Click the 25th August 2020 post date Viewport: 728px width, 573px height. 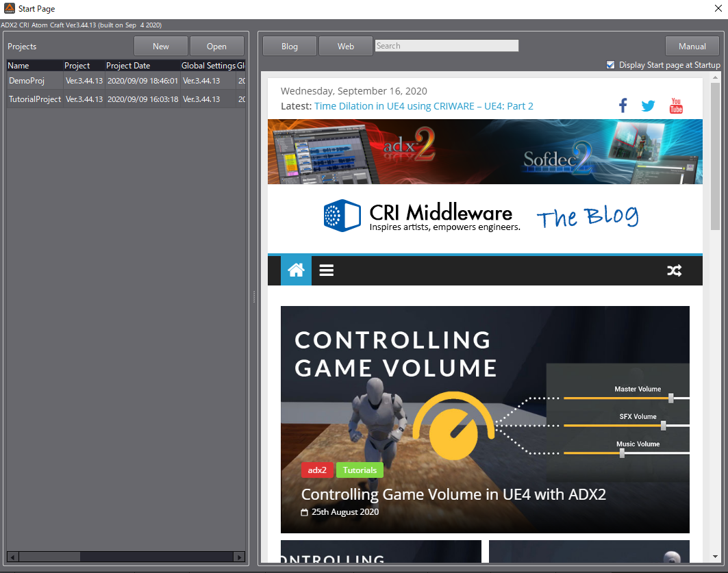click(x=345, y=512)
